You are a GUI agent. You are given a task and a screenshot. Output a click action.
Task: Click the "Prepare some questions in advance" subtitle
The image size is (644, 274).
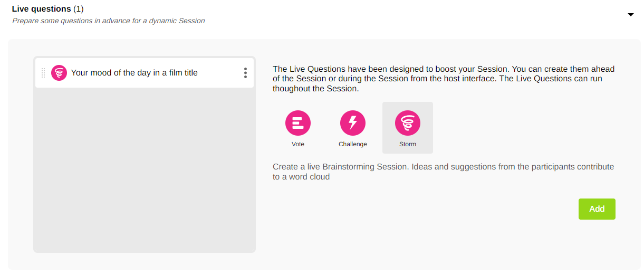coord(108,21)
